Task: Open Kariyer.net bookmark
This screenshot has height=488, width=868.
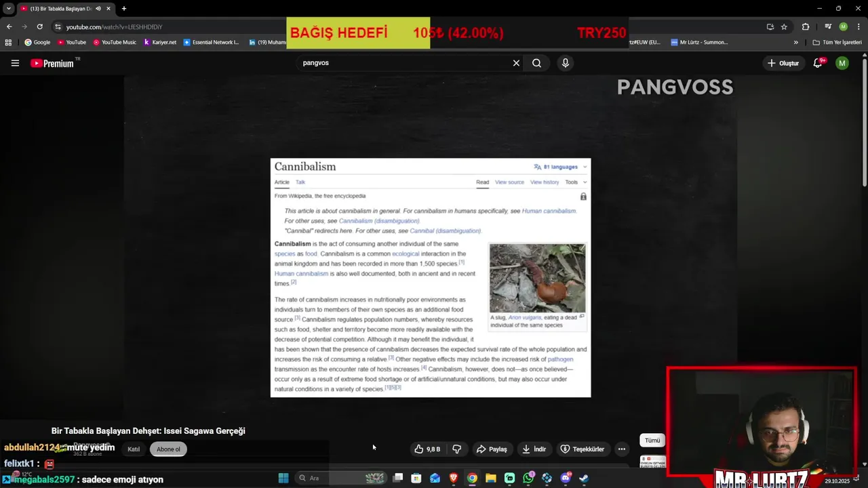Action: point(160,42)
